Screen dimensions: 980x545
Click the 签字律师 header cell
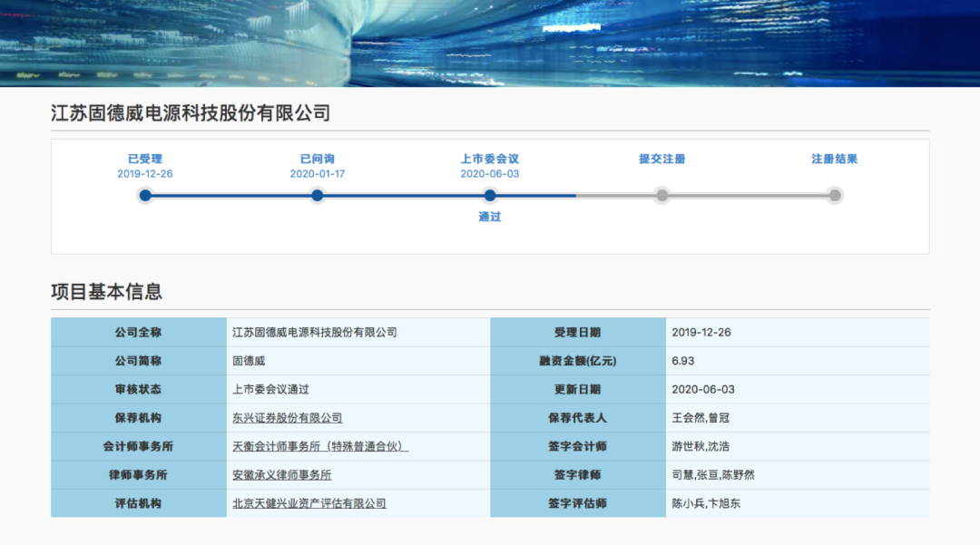tap(578, 475)
